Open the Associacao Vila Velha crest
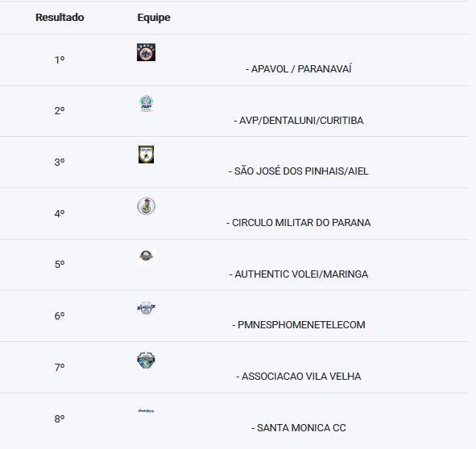The width and height of the screenshot is (476, 449). (146, 360)
